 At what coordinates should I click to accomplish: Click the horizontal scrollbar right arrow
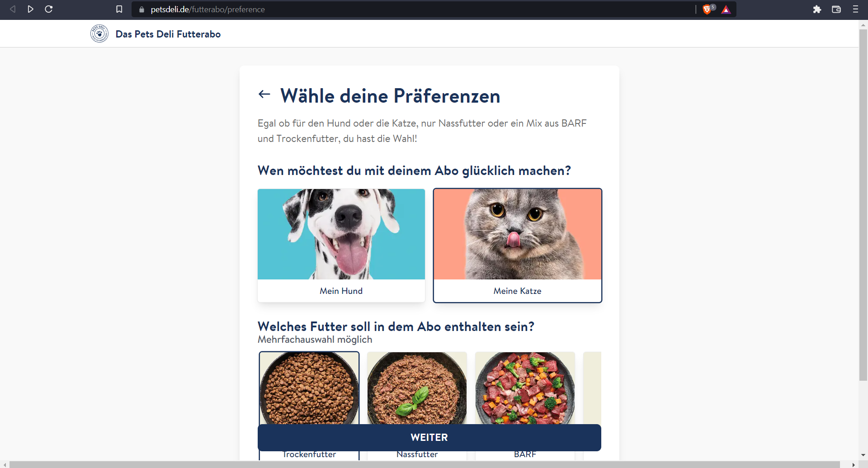pos(854,464)
